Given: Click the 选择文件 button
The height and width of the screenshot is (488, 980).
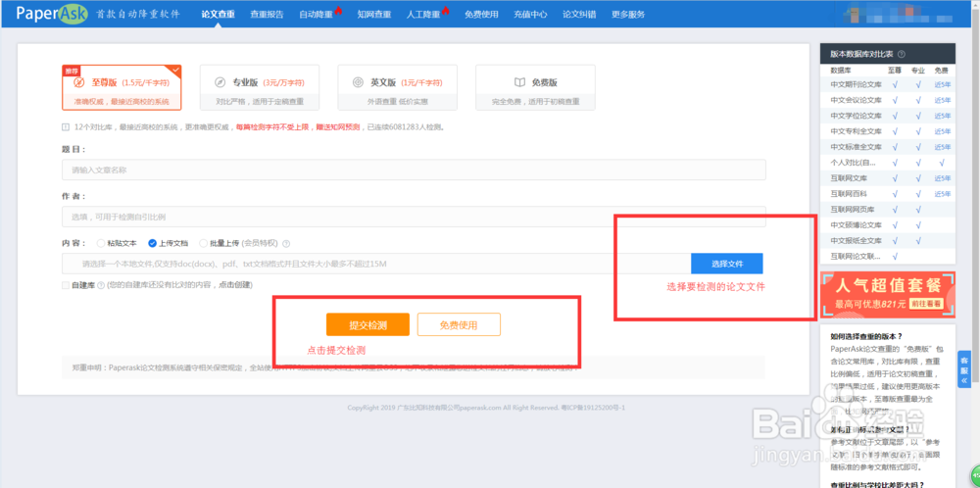Looking at the screenshot, I should pyautogui.click(x=727, y=264).
